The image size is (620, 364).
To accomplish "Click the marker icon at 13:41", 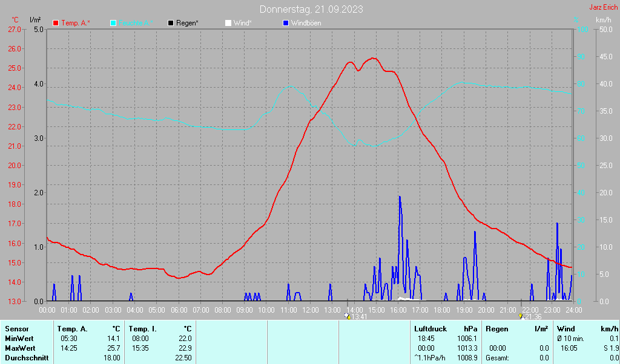I will (347, 316).
